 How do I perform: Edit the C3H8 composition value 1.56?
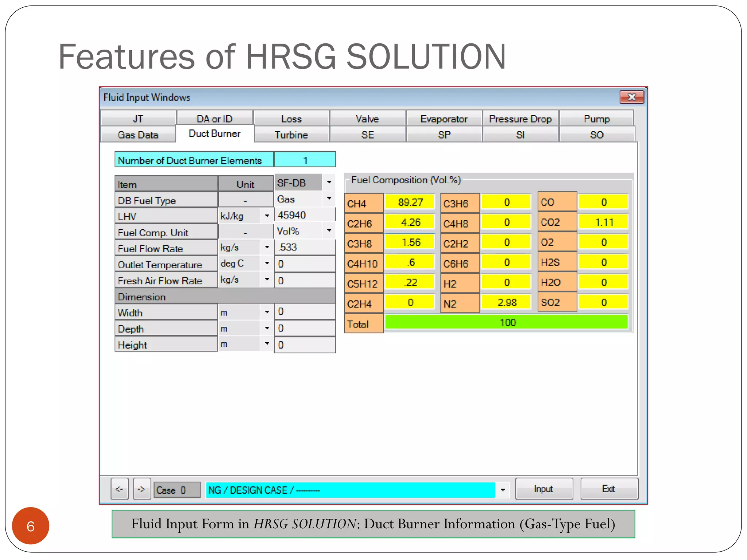pos(410,242)
